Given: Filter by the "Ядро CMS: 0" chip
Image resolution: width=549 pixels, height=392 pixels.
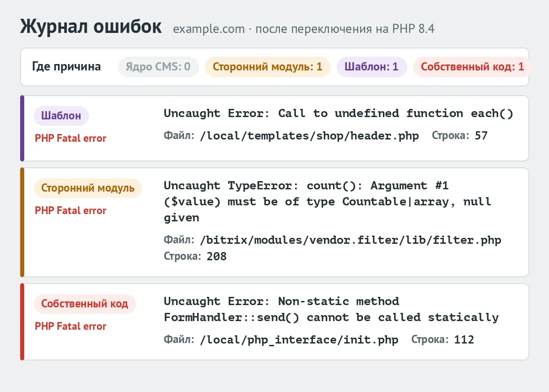Looking at the screenshot, I should (158, 67).
